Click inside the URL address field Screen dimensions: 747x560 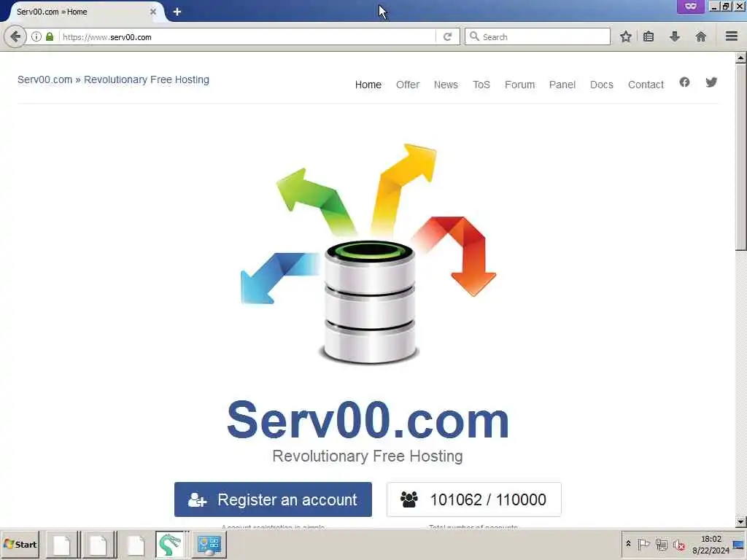(248, 36)
